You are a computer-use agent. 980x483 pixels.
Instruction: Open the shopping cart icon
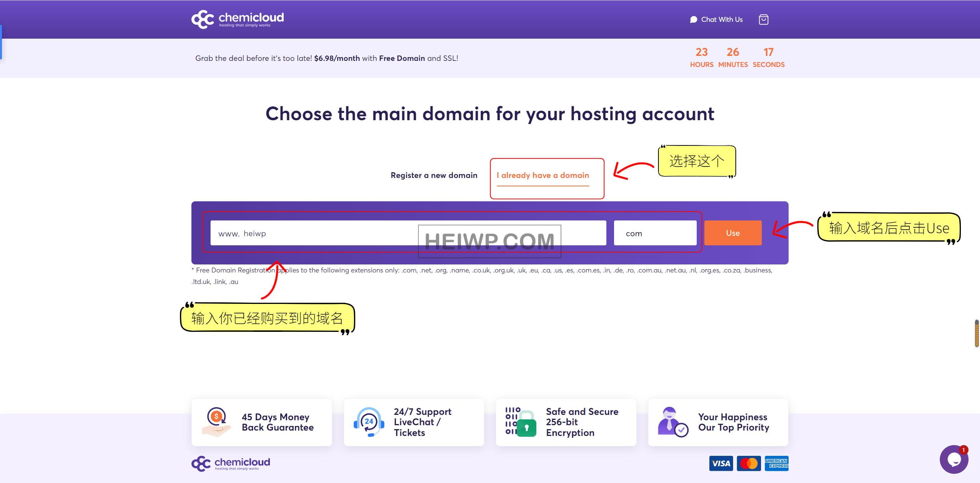763,20
